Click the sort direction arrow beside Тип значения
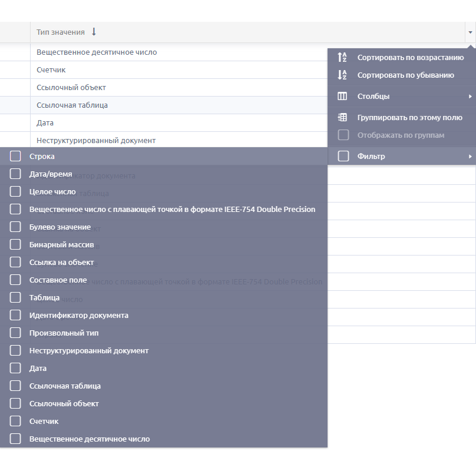476x451 pixels. click(x=94, y=32)
